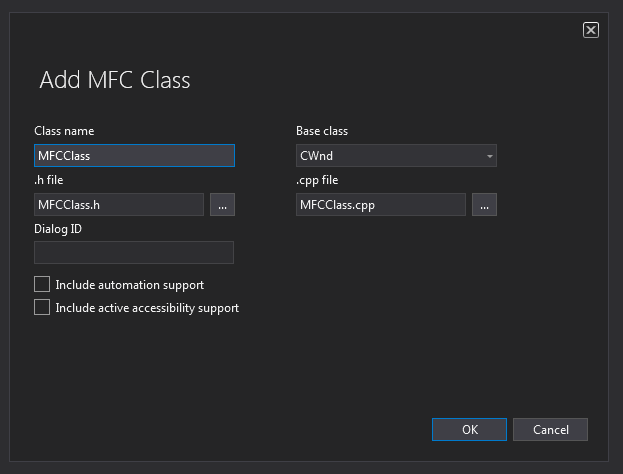Confirm with the OK button
Image resolution: width=623 pixels, height=474 pixels.
(x=469, y=430)
